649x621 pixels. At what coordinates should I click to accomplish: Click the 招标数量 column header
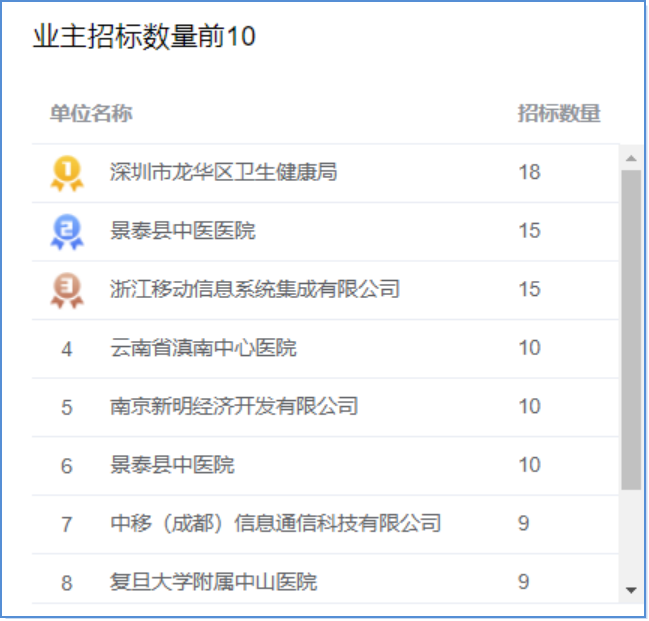coord(559,113)
